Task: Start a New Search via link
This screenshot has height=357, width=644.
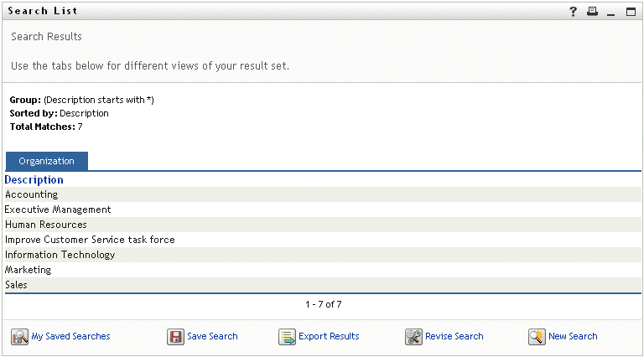Action: point(573,337)
